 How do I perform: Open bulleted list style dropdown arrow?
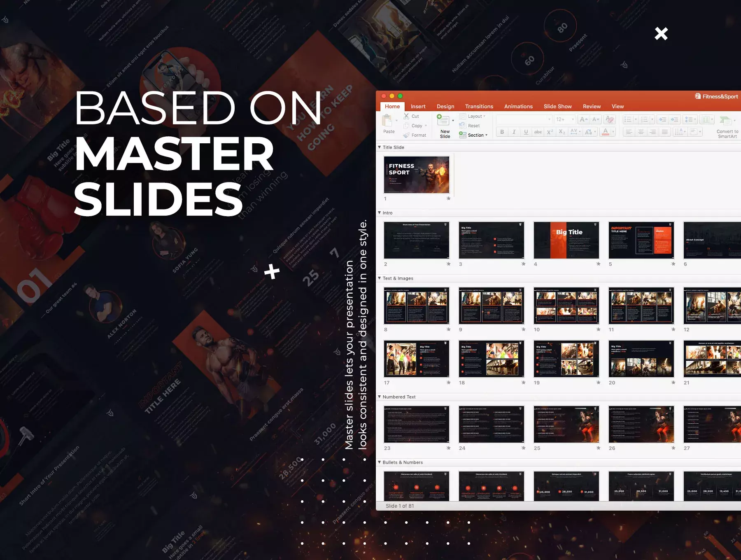point(636,119)
